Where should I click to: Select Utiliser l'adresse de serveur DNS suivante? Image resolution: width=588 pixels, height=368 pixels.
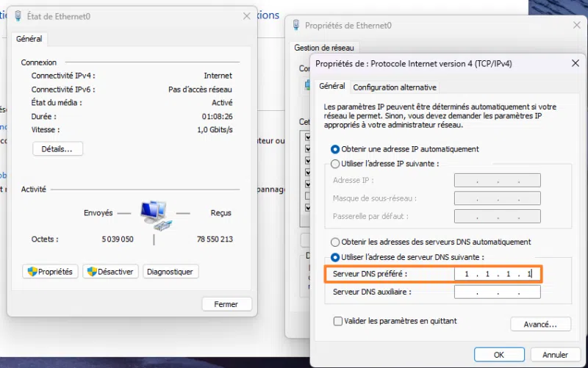tap(408, 257)
